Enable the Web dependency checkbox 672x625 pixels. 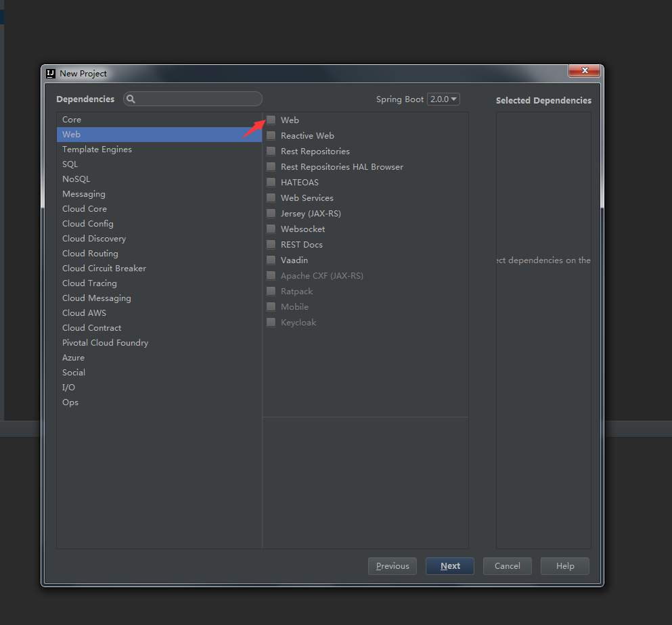tap(271, 120)
